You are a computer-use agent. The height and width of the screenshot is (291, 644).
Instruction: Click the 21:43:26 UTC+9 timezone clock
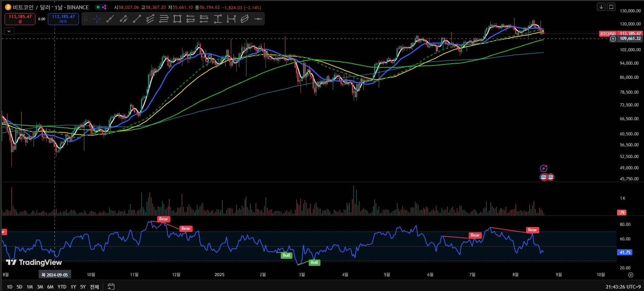tap(623, 287)
